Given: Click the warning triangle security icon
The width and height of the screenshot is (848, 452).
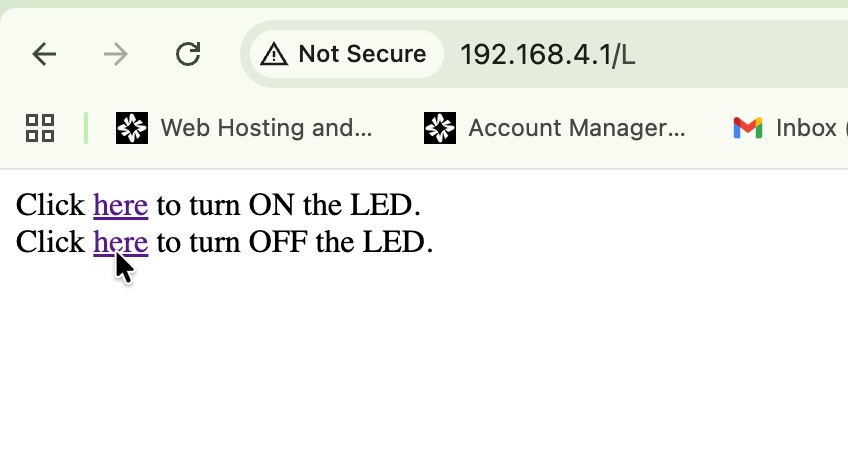Looking at the screenshot, I should point(274,54).
